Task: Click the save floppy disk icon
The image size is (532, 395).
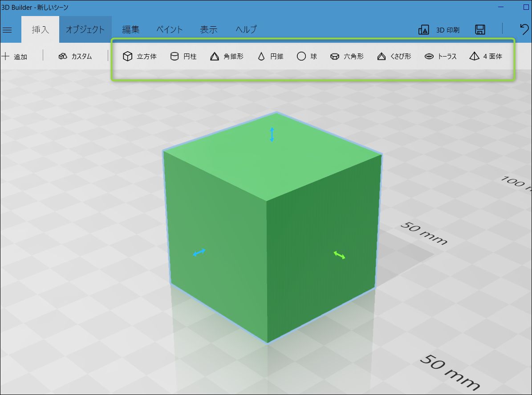Action: [480, 30]
